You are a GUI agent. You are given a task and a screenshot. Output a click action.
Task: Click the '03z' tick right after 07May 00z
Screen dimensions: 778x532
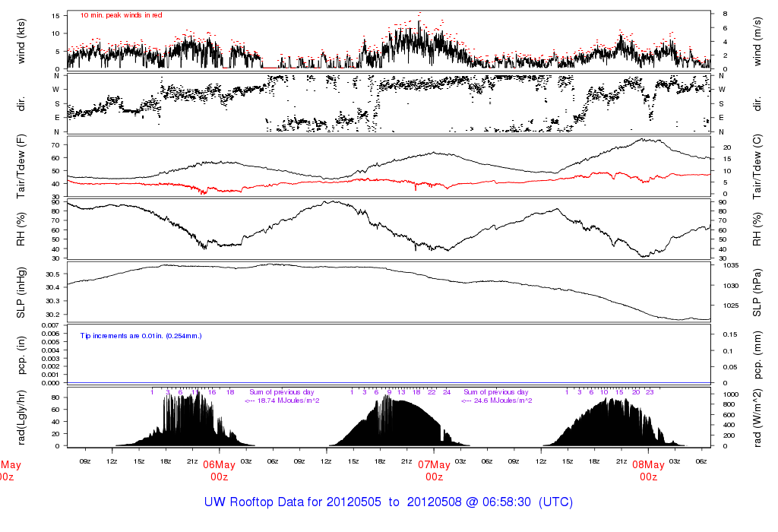460,461
